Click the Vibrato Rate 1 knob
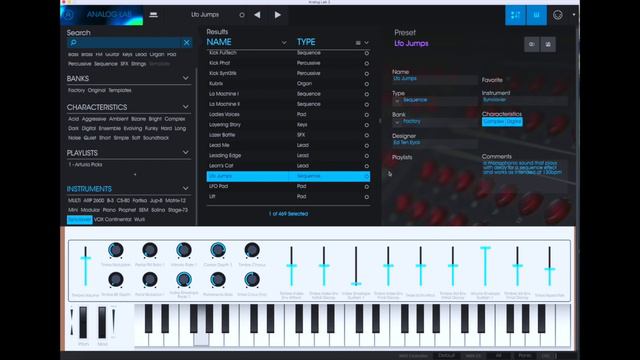 (x=184, y=250)
